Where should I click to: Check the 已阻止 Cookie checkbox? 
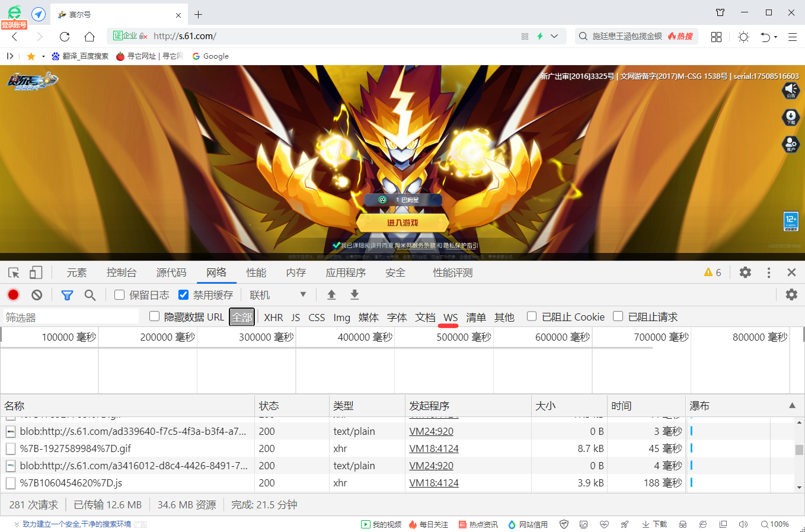pos(532,316)
